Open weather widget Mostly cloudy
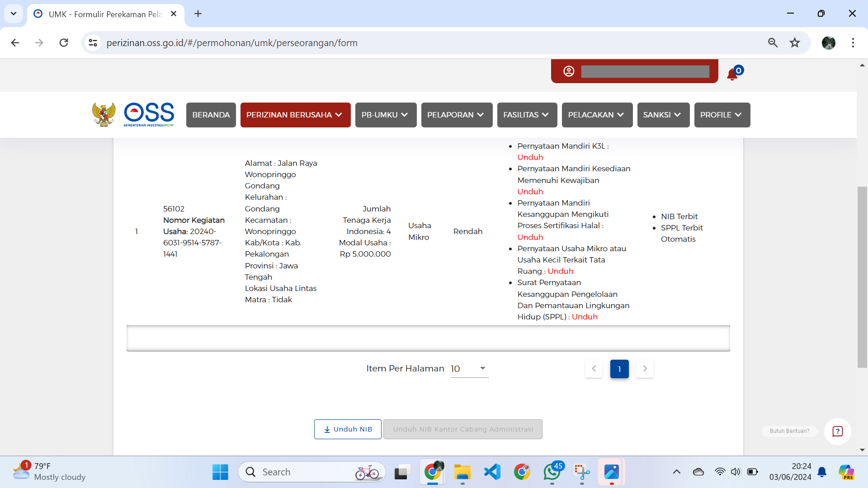The height and width of the screenshot is (488, 868). pyautogui.click(x=49, y=472)
